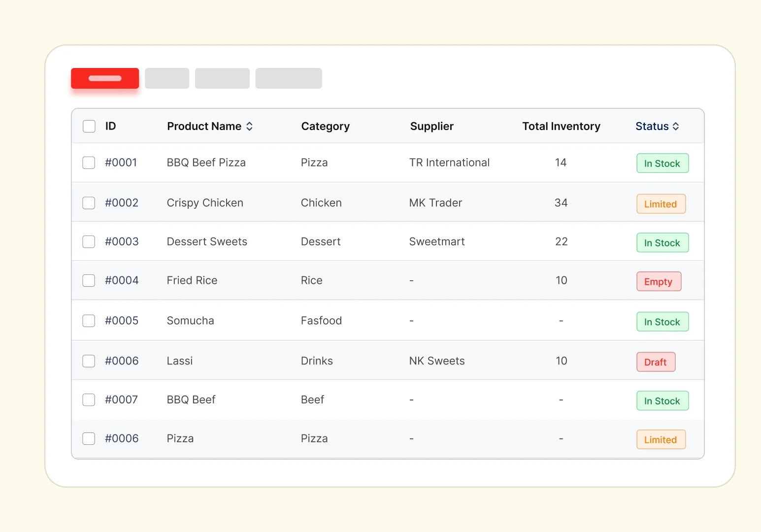
Task: Click the Somucha product name
Action: 190,321
